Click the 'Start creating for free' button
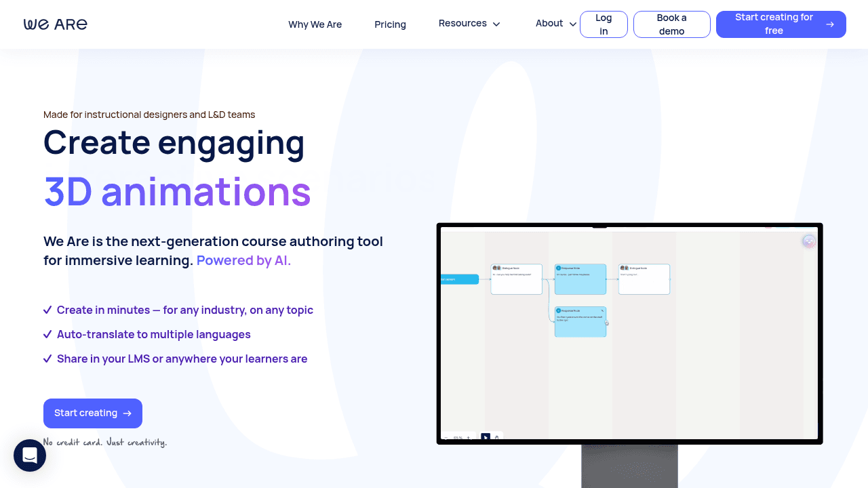 tap(781, 24)
